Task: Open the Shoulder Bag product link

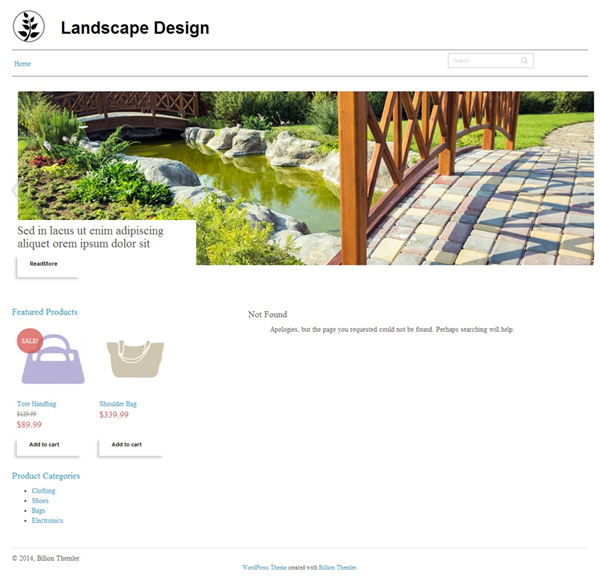Action: coord(118,404)
